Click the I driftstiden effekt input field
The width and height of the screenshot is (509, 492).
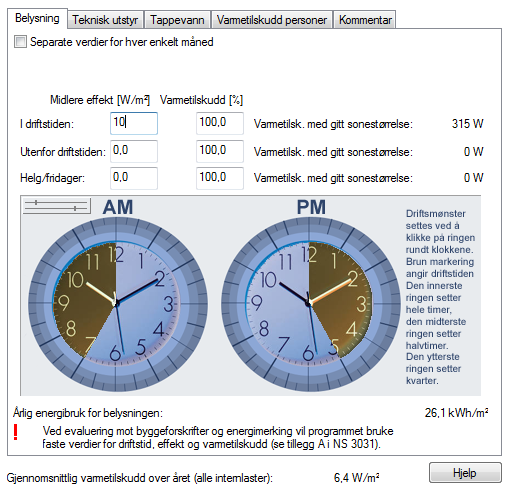[x=134, y=123]
